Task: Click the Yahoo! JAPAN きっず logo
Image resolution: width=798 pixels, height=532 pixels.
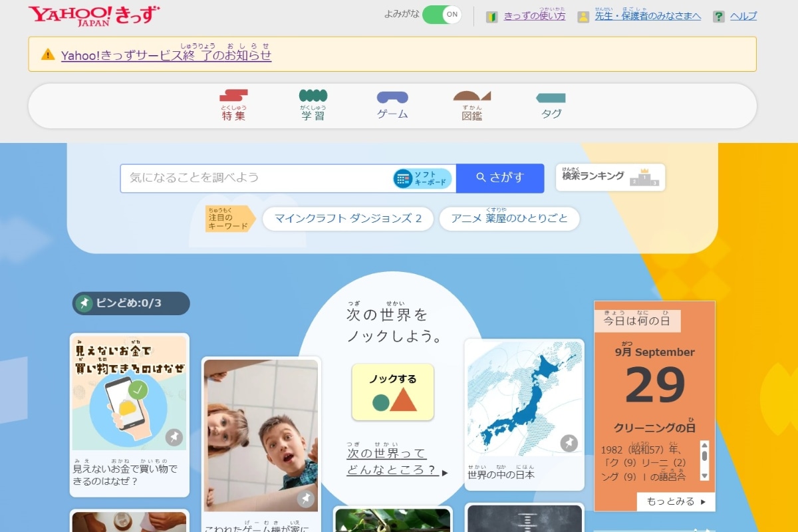Action: (x=94, y=15)
